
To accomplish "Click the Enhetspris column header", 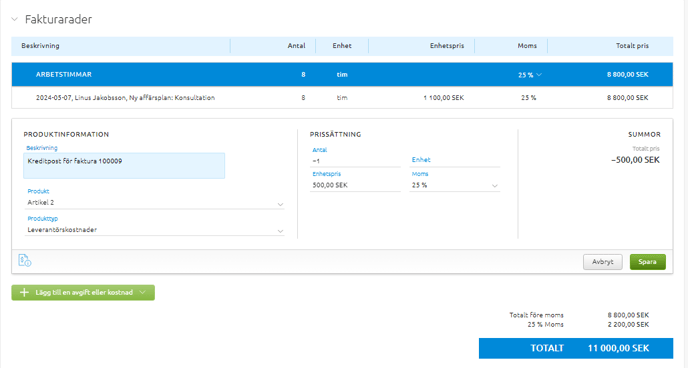I will (x=447, y=46).
